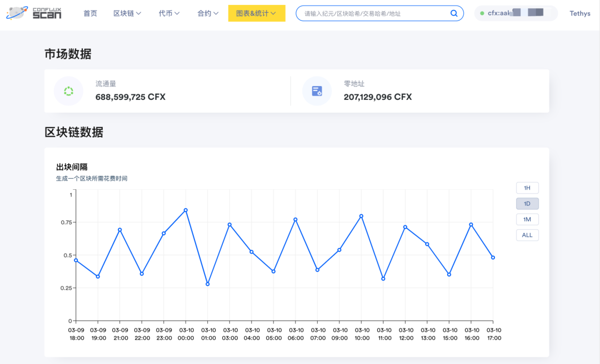600x364 pixels.
Task: Click the search magnifier icon
Action: [454, 13]
